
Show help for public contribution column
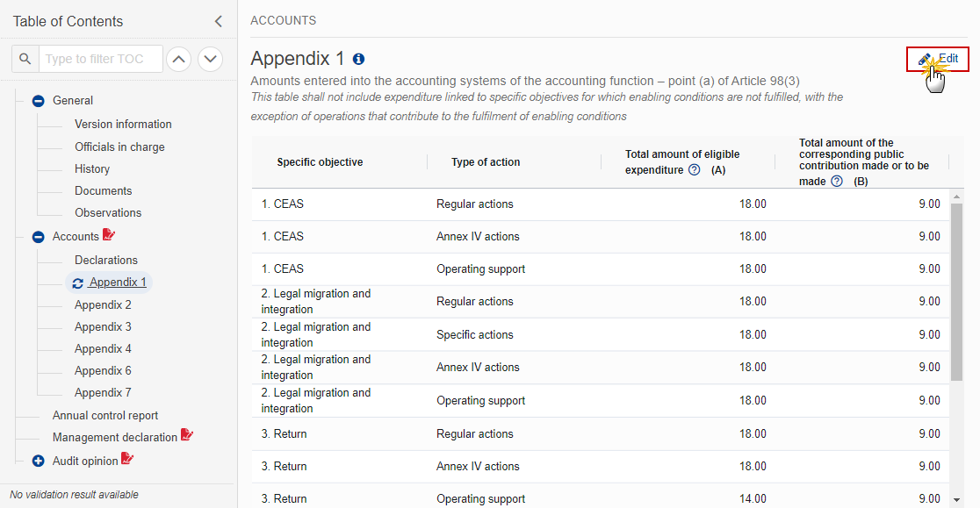[837, 181]
